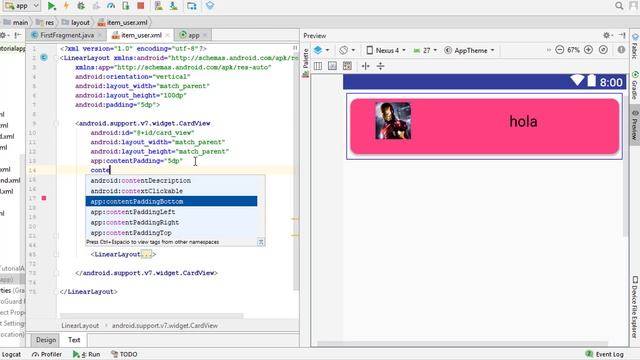The width and height of the screenshot is (640, 360).
Task: Click the class gutter icon on line 2
Action: tap(44, 58)
